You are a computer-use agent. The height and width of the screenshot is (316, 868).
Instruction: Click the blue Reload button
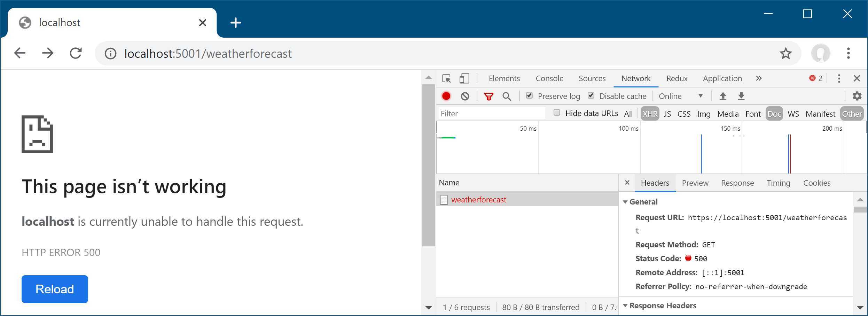click(55, 289)
